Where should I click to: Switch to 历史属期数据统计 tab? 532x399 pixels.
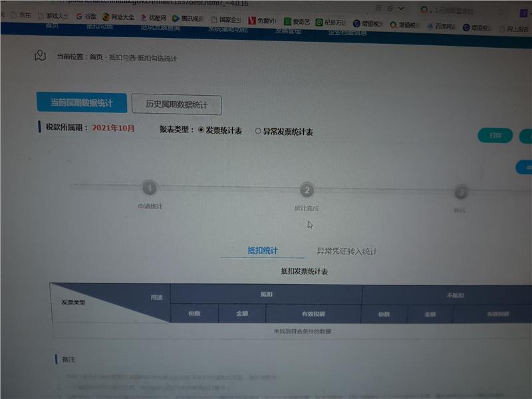point(176,105)
